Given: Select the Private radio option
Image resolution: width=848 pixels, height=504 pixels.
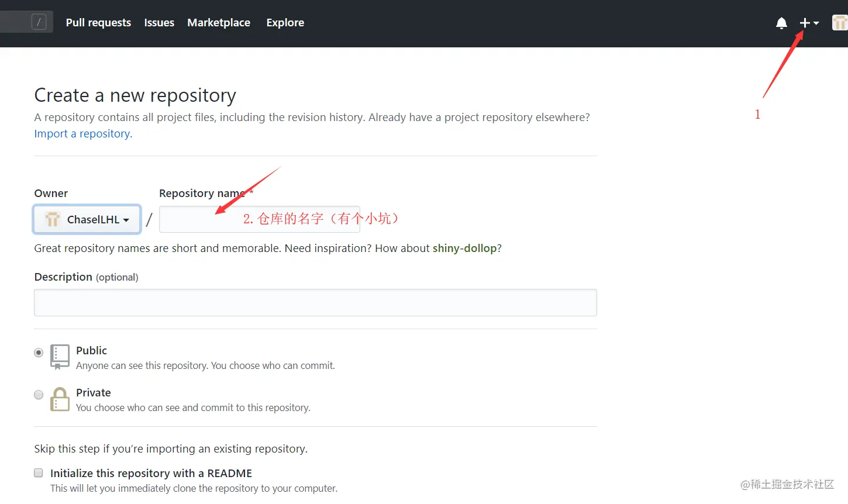Looking at the screenshot, I should click(x=39, y=395).
